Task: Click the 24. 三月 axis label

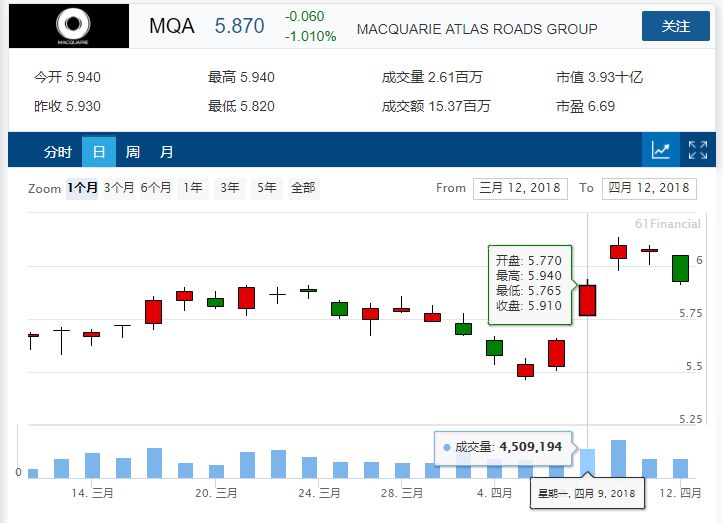Action: click(319, 493)
